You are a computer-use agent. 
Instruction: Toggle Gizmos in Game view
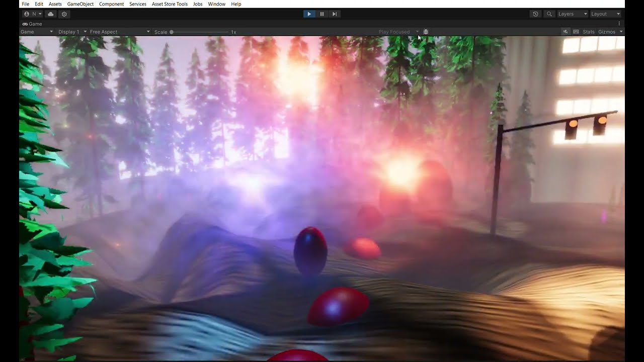pyautogui.click(x=607, y=32)
